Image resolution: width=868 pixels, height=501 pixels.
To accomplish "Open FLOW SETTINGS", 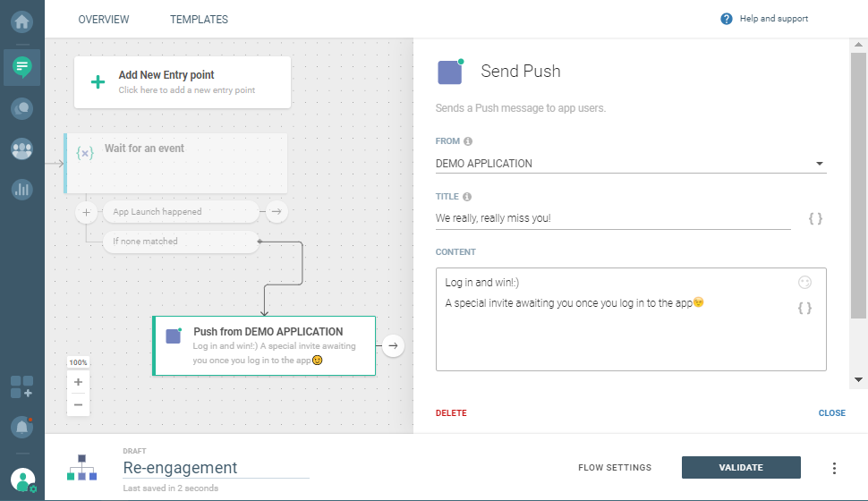I will coord(615,468).
